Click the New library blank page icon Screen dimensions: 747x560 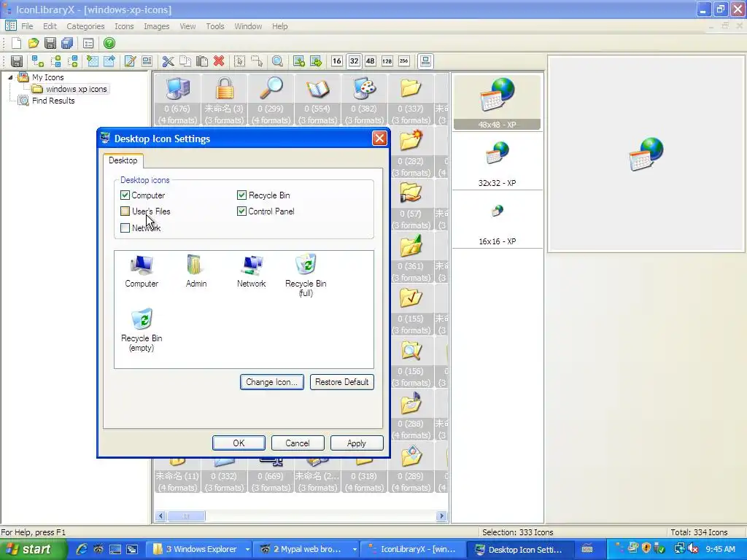pyautogui.click(x=16, y=43)
